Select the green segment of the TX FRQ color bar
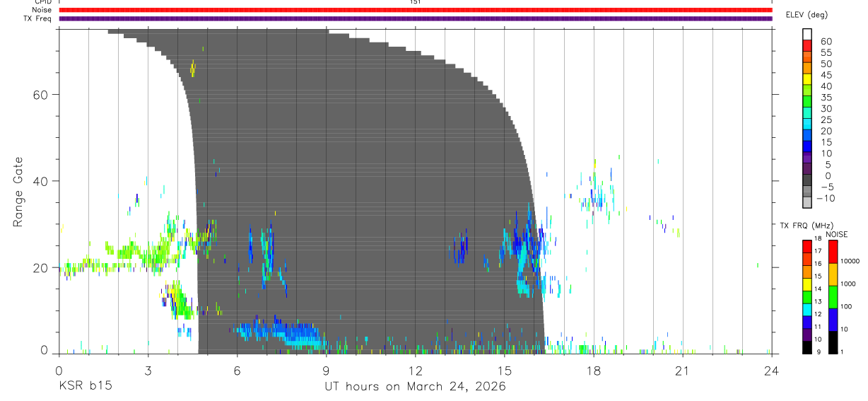The image size is (868, 401). pos(807,298)
